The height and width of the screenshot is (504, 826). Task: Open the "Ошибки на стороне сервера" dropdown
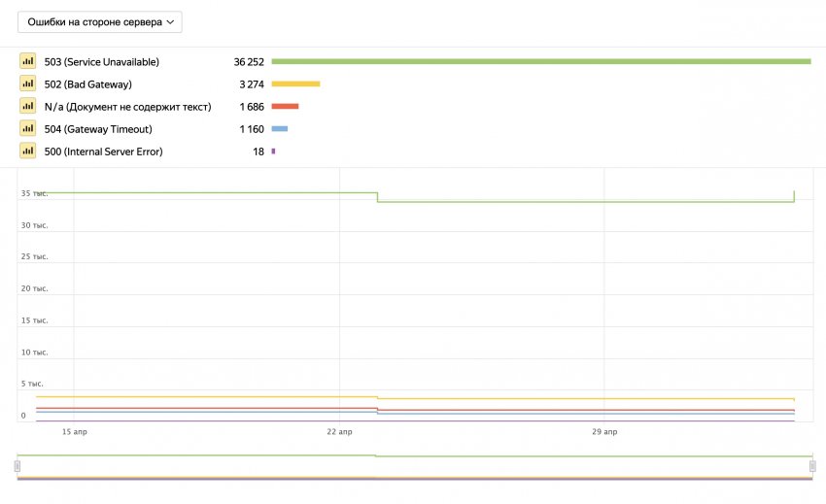(x=99, y=21)
